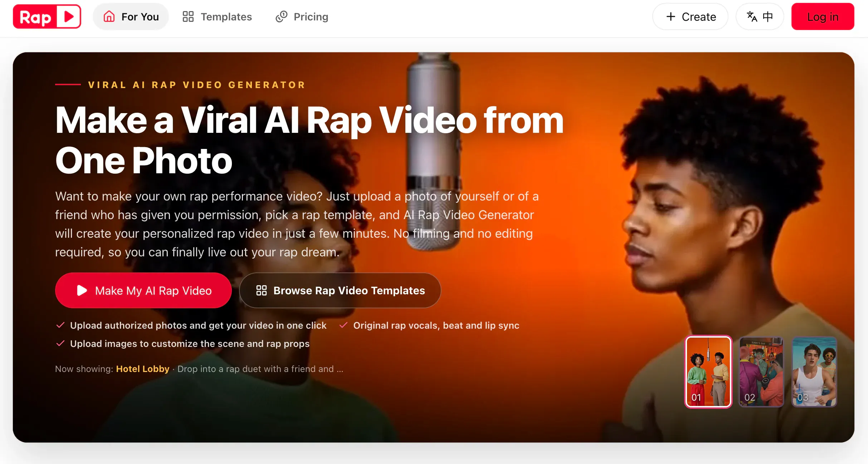This screenshot has width=868, height=464.
Task: Click the Hotel Lobby template name
Action: point(143,369)
